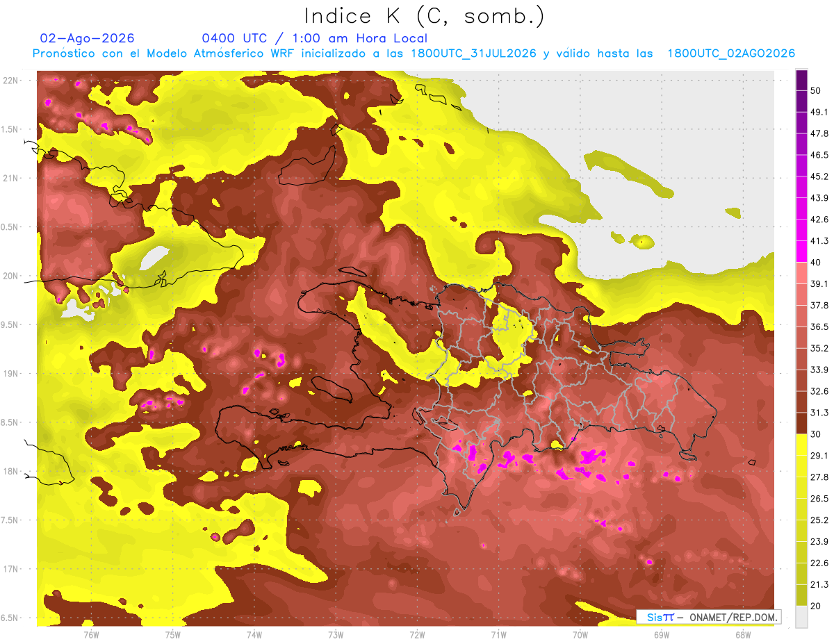The height and width of the screenshot is (644, 834).
Task: Click the 'Pronóstico con el Modelo Atmósferico WRF' subtitle line
Action: pyautogui.click(x=414, y=53)
